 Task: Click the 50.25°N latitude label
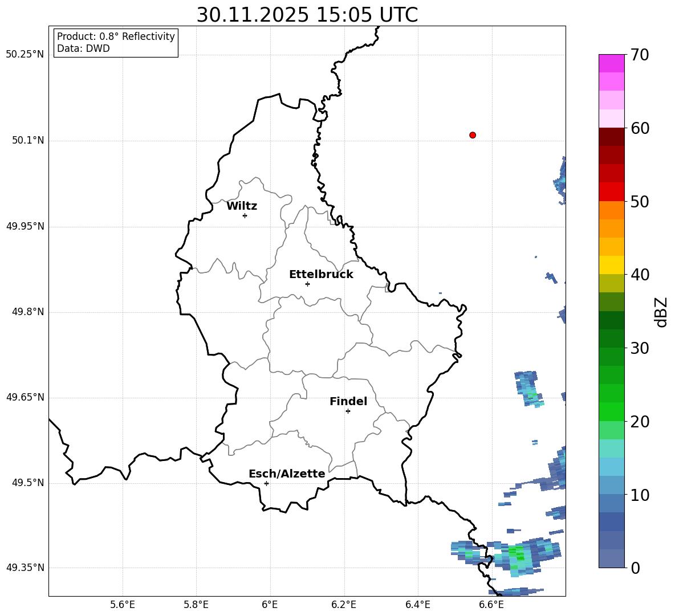[25, 55]
